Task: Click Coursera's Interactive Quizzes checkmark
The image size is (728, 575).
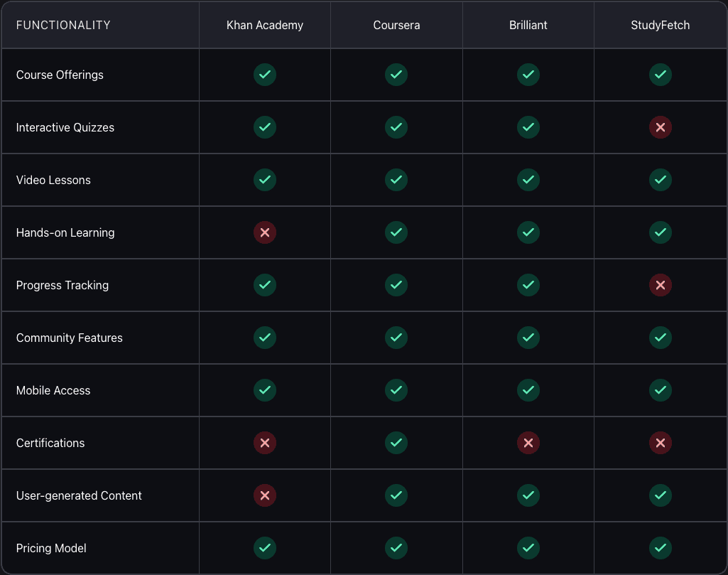Action: click(x=396, y=127)
